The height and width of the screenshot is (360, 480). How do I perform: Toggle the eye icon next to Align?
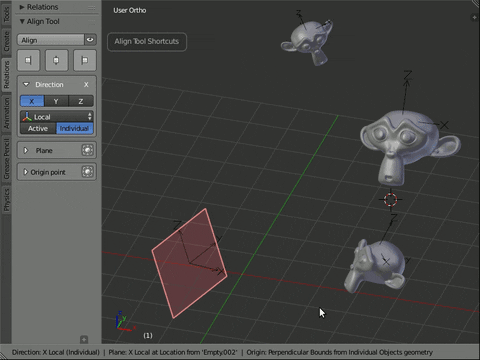[x=90, y=40]
